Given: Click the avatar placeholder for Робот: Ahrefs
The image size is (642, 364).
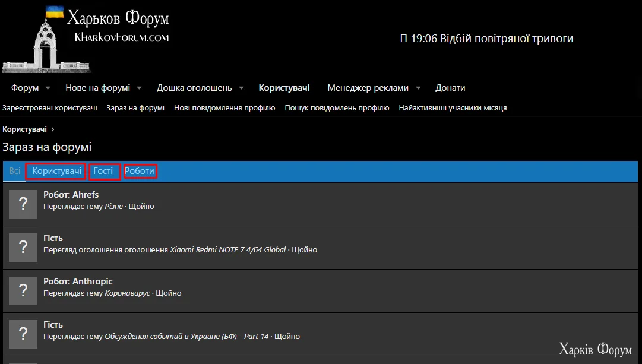Looking at the screenshot, I should click(23, 204).
